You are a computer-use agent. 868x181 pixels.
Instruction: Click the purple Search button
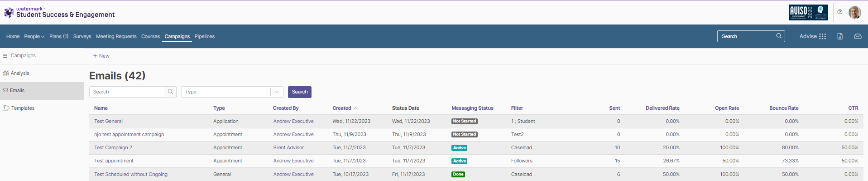tap(300, 92)
